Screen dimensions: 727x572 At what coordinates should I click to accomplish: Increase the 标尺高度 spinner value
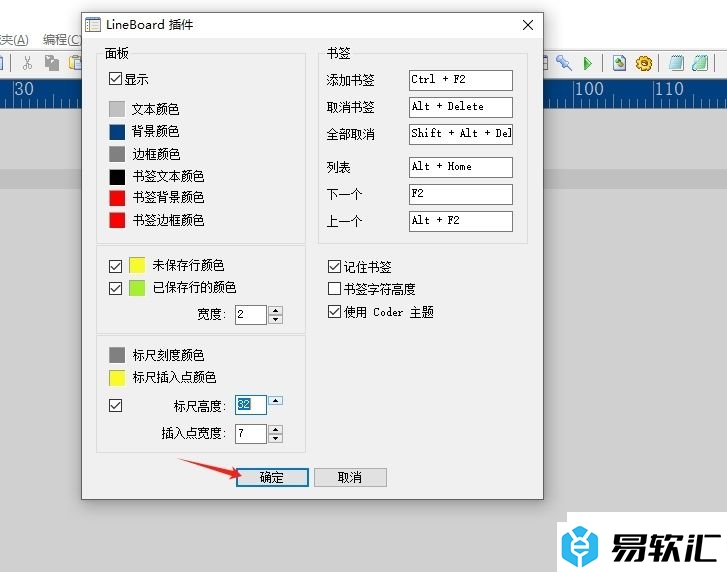(275, 400)
